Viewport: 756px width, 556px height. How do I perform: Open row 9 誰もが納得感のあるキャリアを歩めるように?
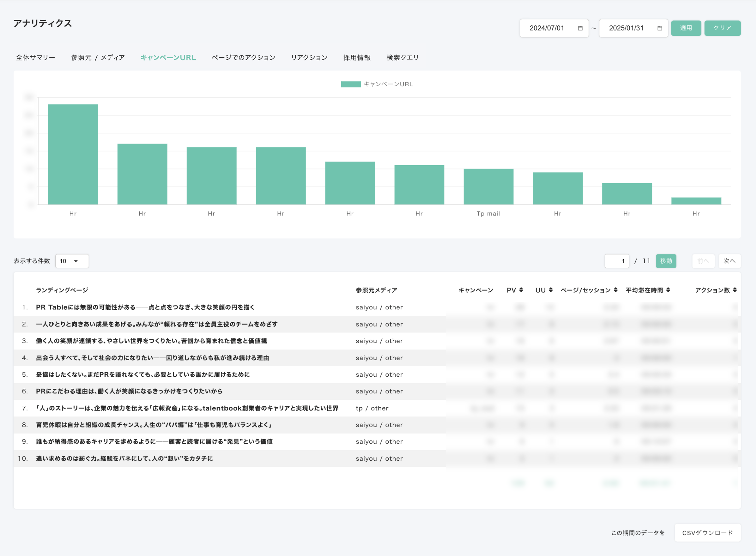tap(154, 441)
